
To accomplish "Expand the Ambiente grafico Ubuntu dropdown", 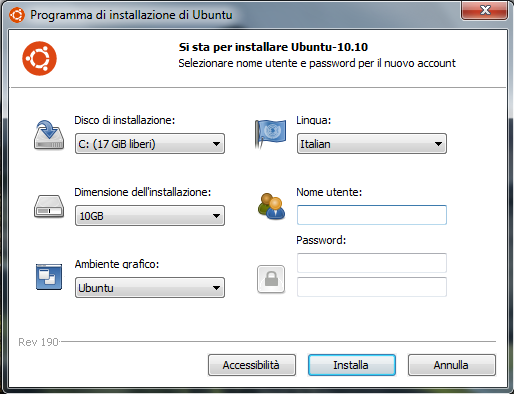I will [150, 287].
